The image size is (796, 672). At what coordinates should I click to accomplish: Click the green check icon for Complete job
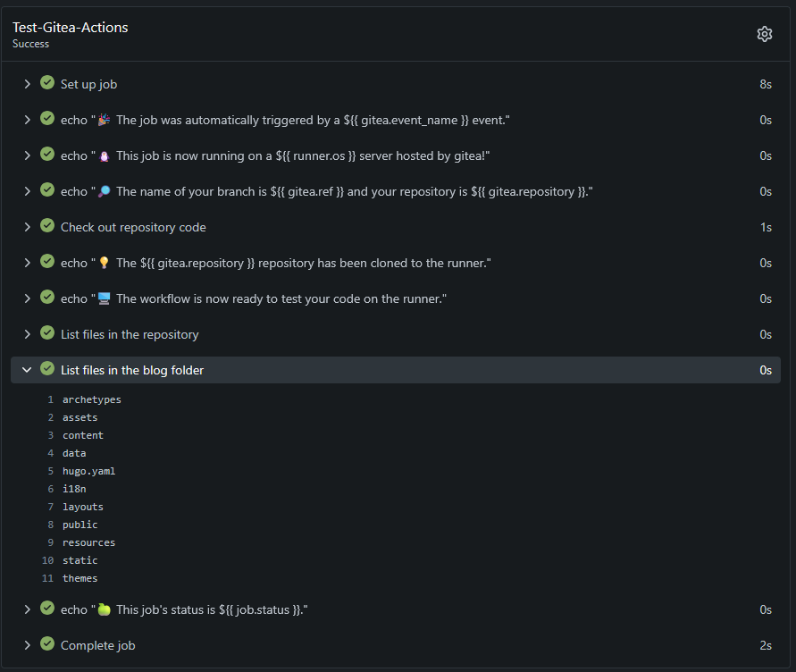[x=47, y=644]
